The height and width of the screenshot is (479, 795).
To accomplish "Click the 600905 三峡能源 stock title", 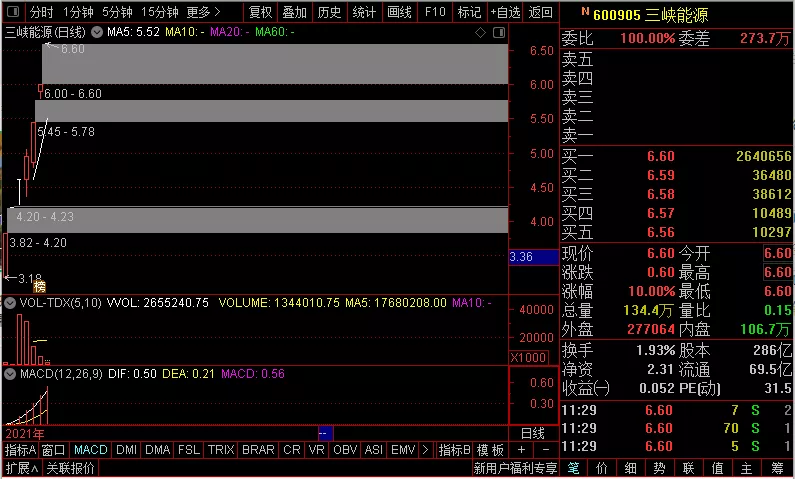I will coord(651,15).
